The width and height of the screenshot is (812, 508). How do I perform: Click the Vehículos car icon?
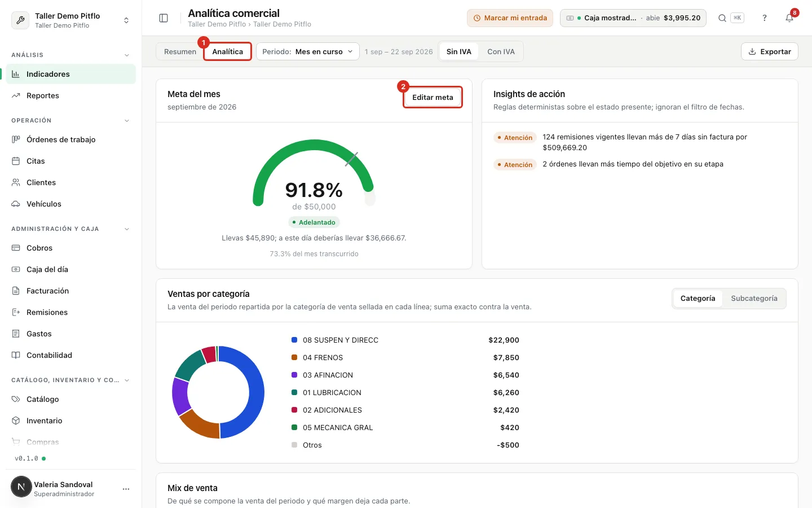(16, 204)
